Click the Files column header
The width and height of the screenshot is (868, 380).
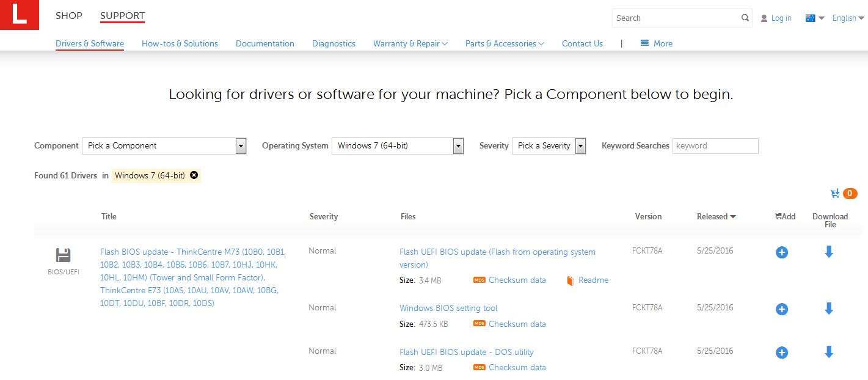408,216
